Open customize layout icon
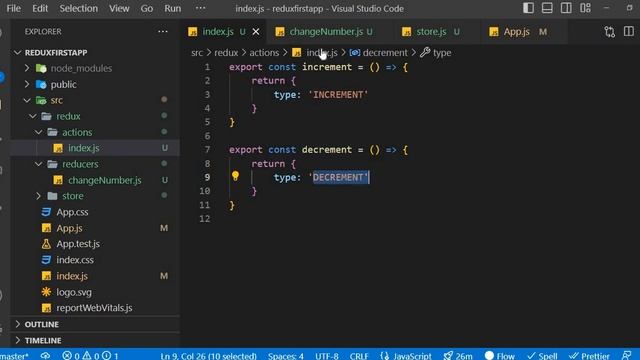 pyautogui.click(x=585, y=8)
